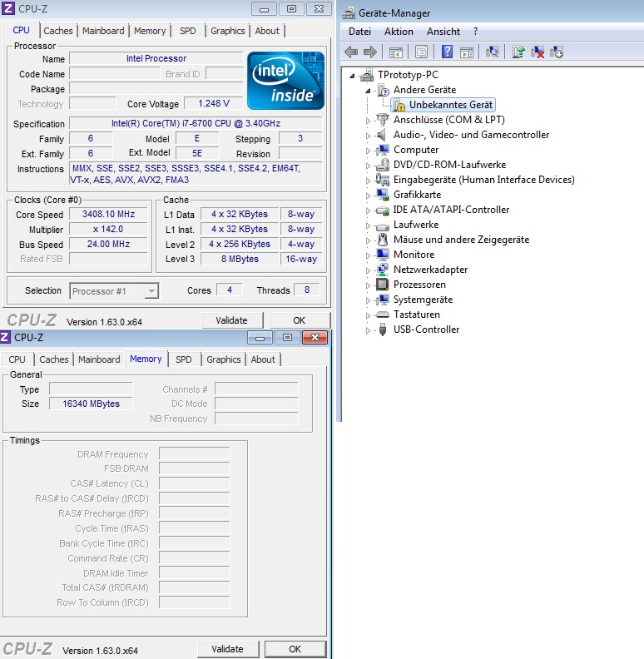Click the Mäuse und andere Zeigegeräte mouse icon
Viewport: 644px width, 659px height.
[x=383, y=240]
